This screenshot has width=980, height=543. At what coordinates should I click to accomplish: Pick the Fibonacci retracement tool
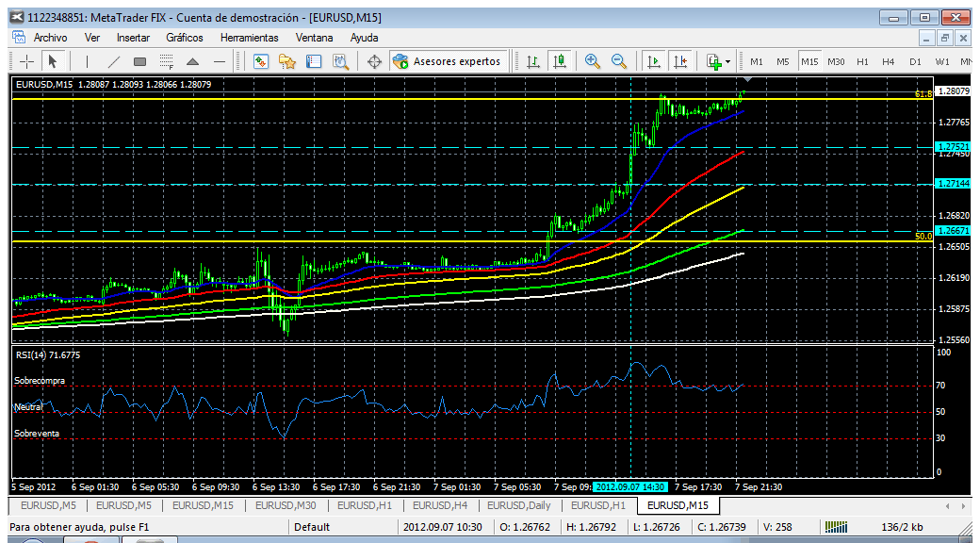tap(166, 61)
